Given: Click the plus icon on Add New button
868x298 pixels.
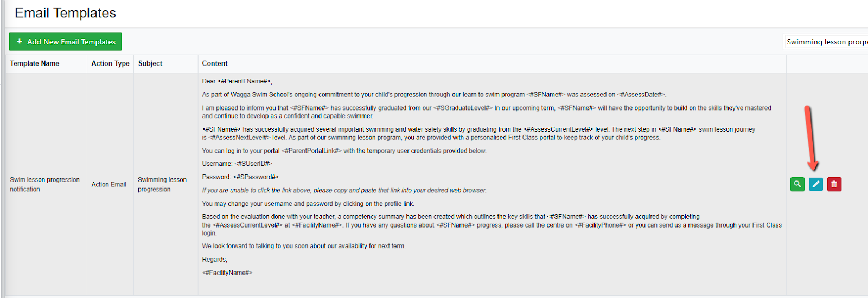Looking at the screenshot, I should [x=20, y=42].
